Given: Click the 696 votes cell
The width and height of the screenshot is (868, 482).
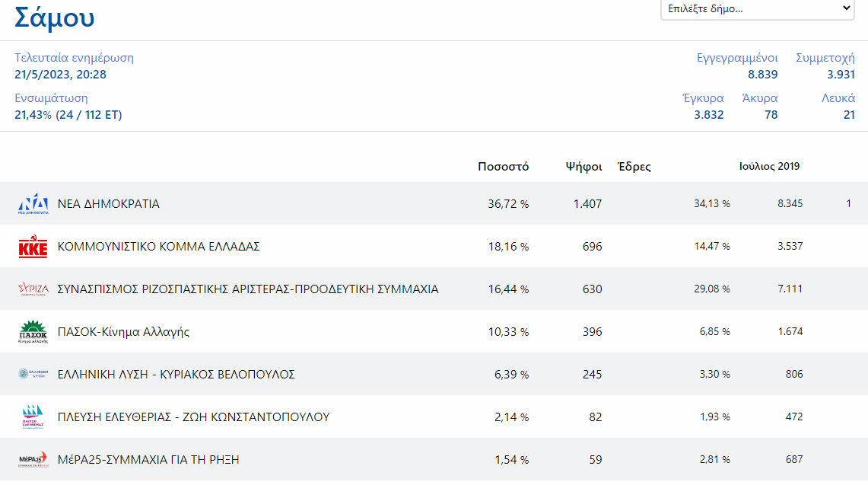Looking at the screenshot, I should click(593, 247).
